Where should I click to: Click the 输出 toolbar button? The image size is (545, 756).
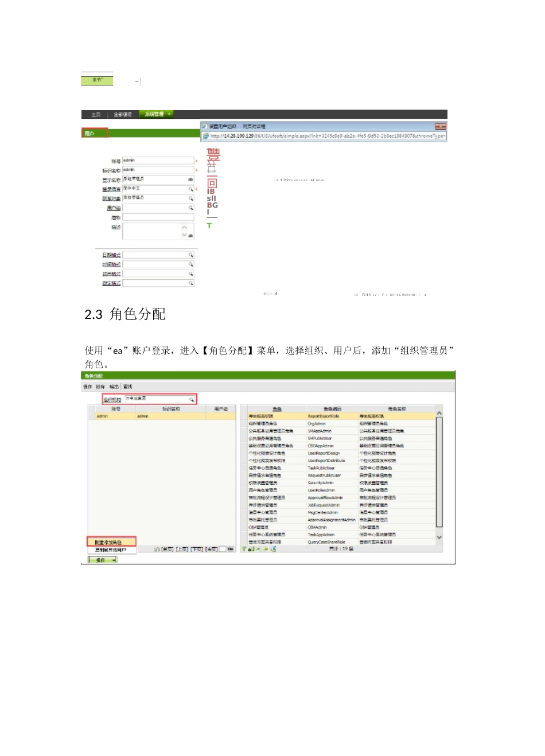[114, 387]
